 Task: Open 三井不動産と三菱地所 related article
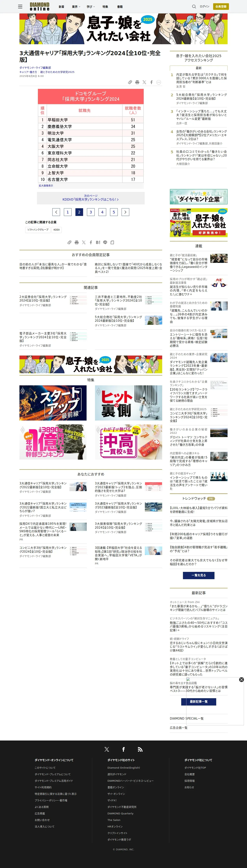coord(119,301)
